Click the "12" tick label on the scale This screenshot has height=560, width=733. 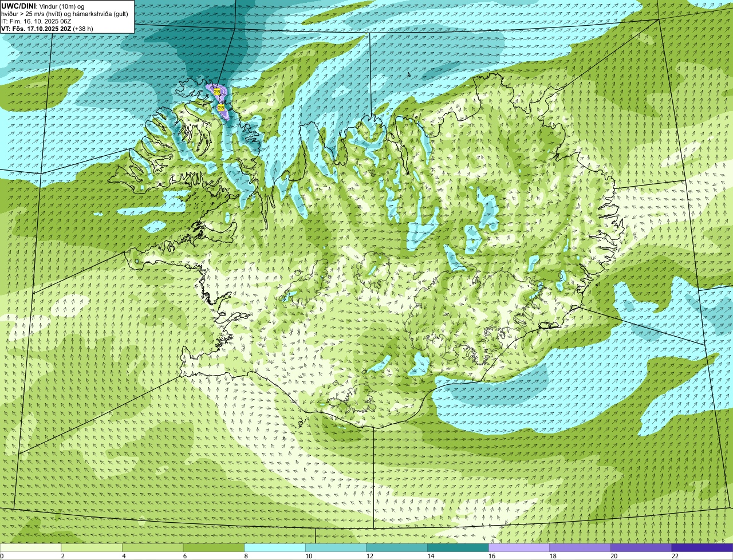pyautogui.click(x=370, y=556)
